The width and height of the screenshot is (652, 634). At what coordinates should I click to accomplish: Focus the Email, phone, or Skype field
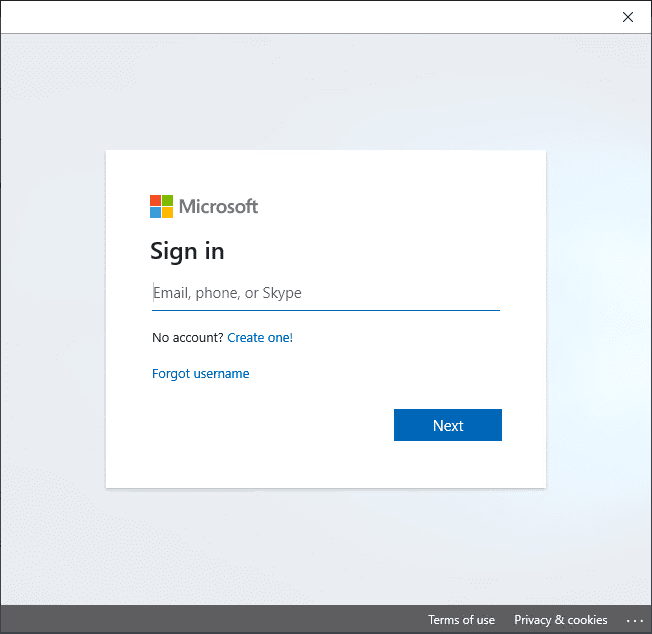(326, 293)
